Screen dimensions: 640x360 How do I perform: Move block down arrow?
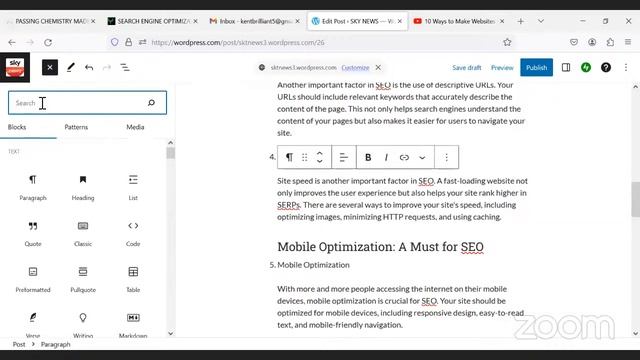320,161
